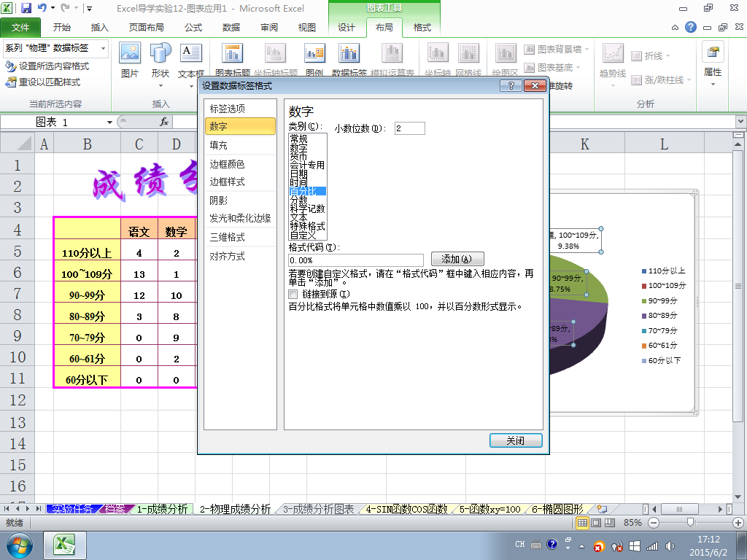The height and width of the screenshot is (560, 747).
Task: Switch to the 格式 Format tab
Action: point(422,28)
